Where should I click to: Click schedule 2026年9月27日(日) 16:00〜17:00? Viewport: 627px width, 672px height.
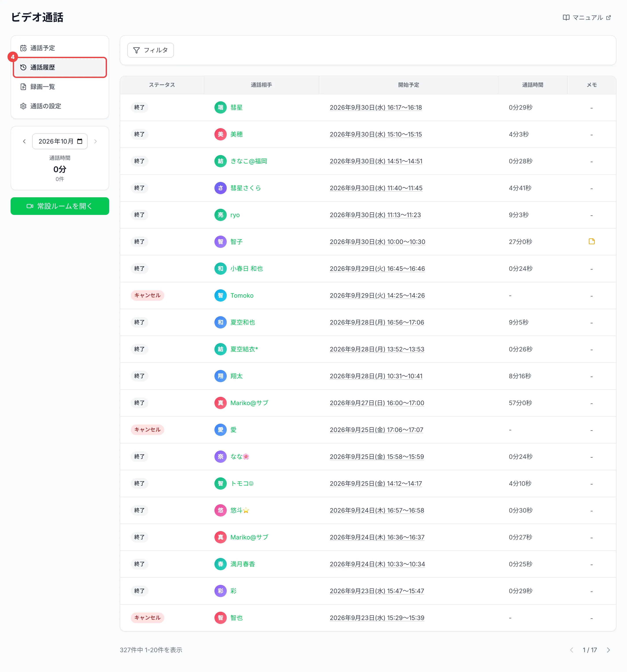click(x=377, y=403)
